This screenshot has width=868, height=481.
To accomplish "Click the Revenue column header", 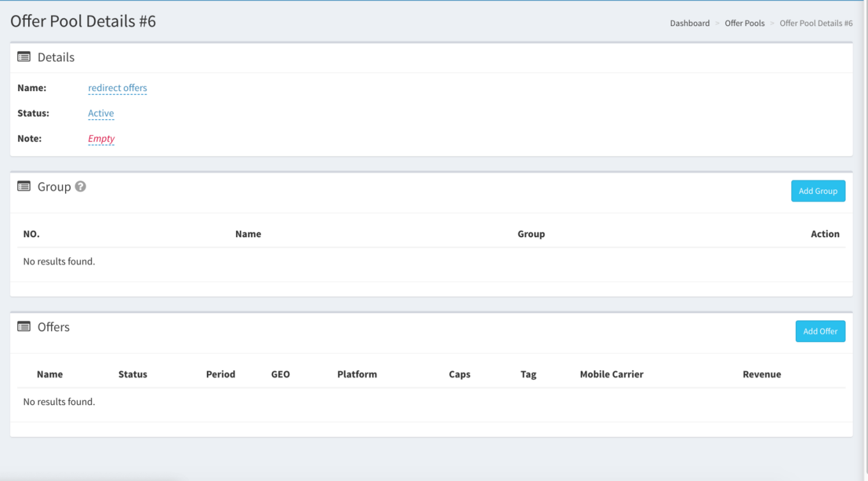I will [762, 374].
